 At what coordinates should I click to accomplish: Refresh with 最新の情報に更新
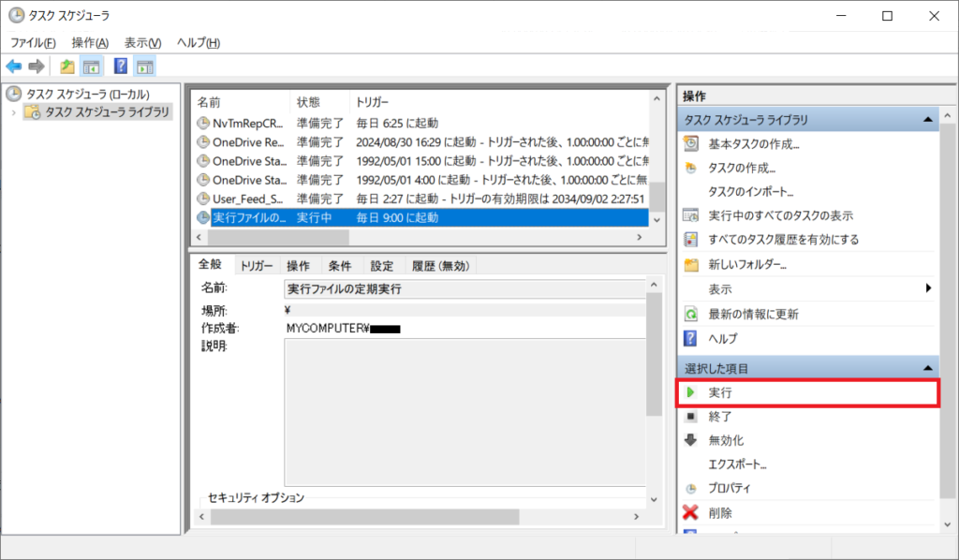[x=753, y=314]
